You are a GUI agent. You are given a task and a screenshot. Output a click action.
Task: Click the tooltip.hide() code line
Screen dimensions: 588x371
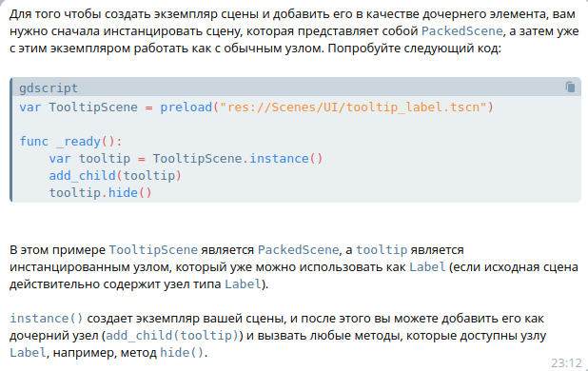pyautogui.click(x=100, y=192)
